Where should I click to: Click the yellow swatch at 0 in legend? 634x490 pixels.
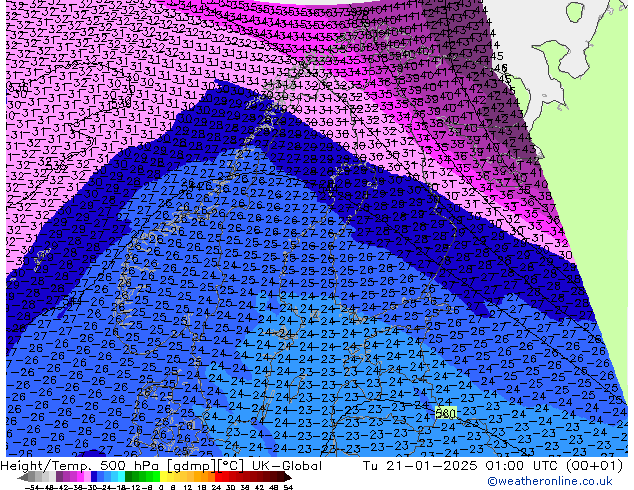(163, 477)
